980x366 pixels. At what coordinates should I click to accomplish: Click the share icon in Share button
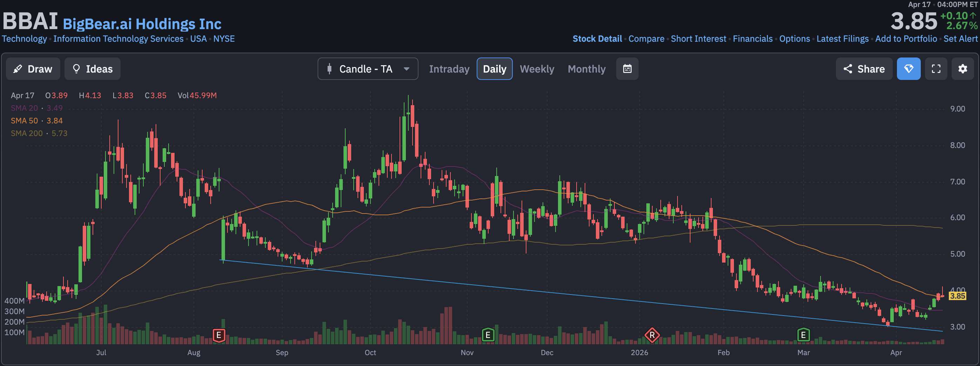click(x=848, y=69)
